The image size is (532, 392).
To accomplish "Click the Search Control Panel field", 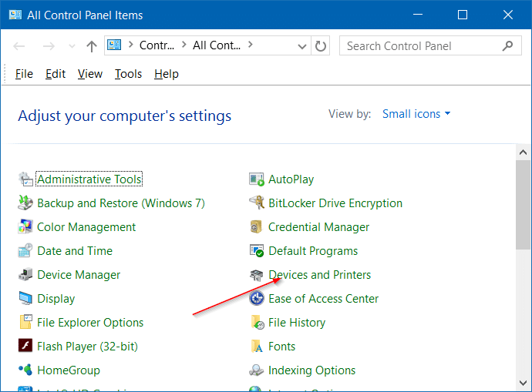I will 430,45.
